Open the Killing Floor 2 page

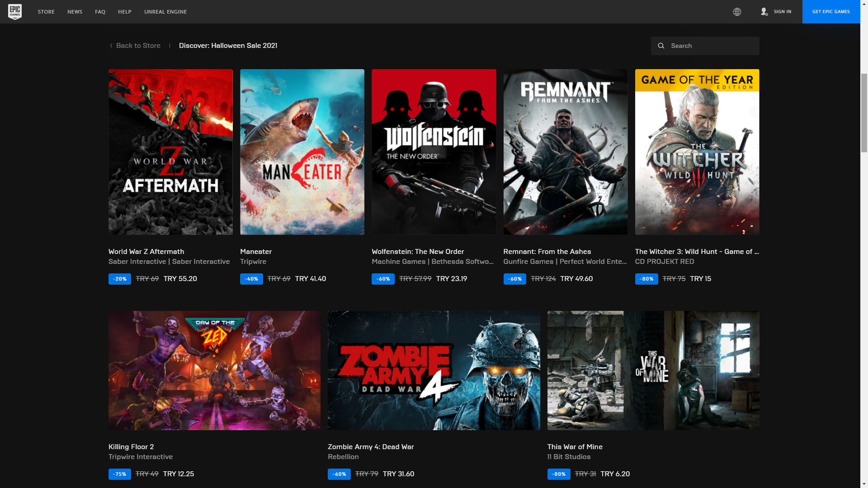pos(214,370)
